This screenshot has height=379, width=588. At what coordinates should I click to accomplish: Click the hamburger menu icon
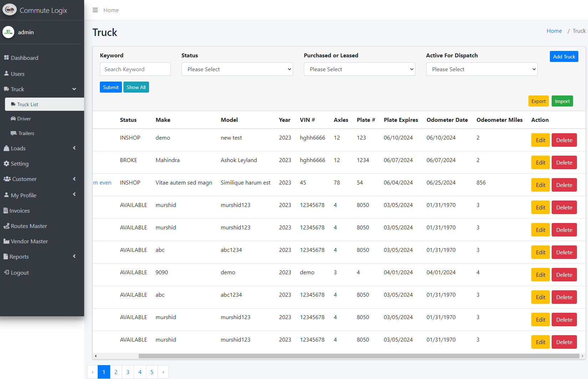pyautogui.click(x=95, y=10)
